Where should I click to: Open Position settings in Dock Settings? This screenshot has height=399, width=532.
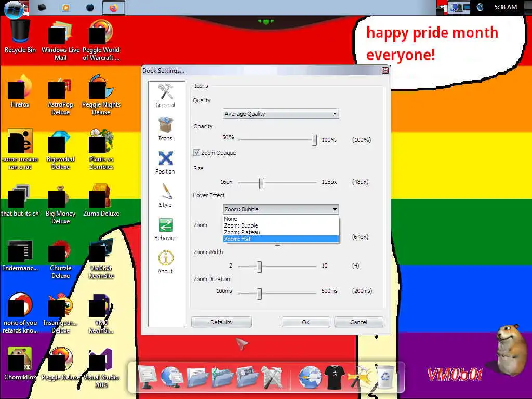pos(165,162)
